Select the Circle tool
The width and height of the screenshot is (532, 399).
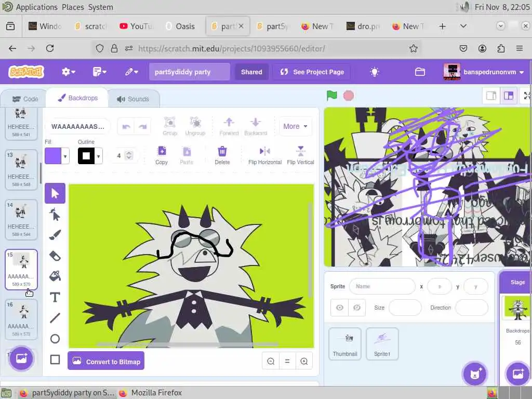55,339
